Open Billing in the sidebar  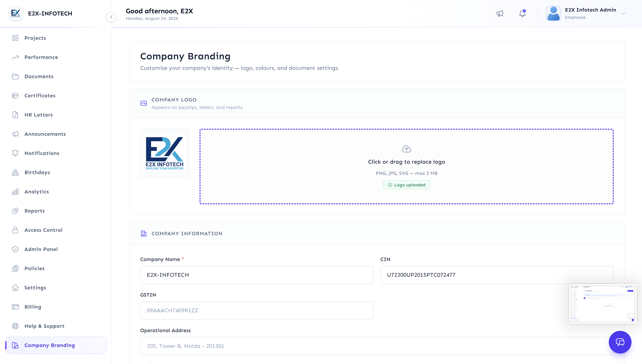(x=55, y=307)
